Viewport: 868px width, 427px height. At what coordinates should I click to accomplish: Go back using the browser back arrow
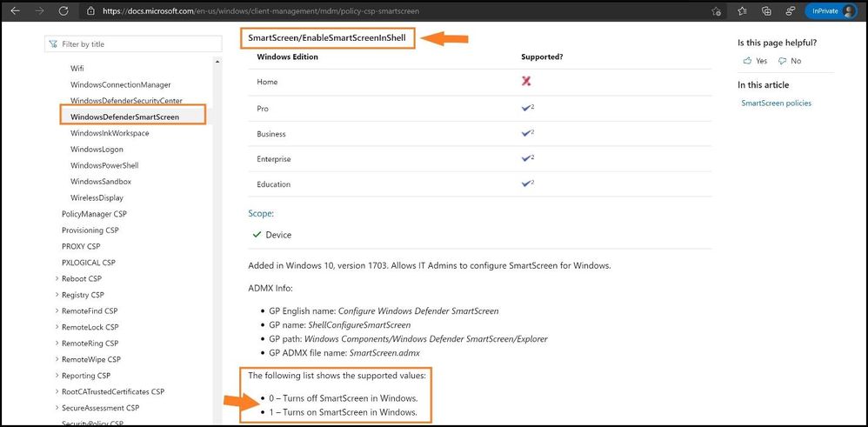click(16, 10)
